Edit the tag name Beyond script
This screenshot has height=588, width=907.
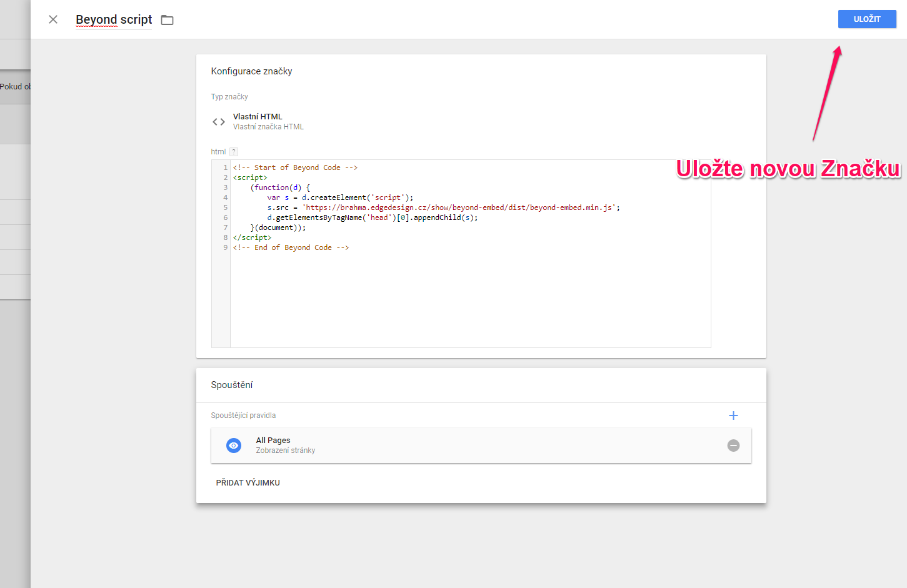tap(114, 19)
